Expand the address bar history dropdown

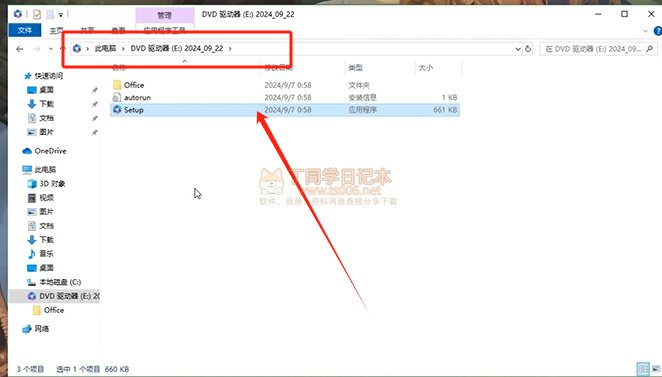(x=518, y=49)
